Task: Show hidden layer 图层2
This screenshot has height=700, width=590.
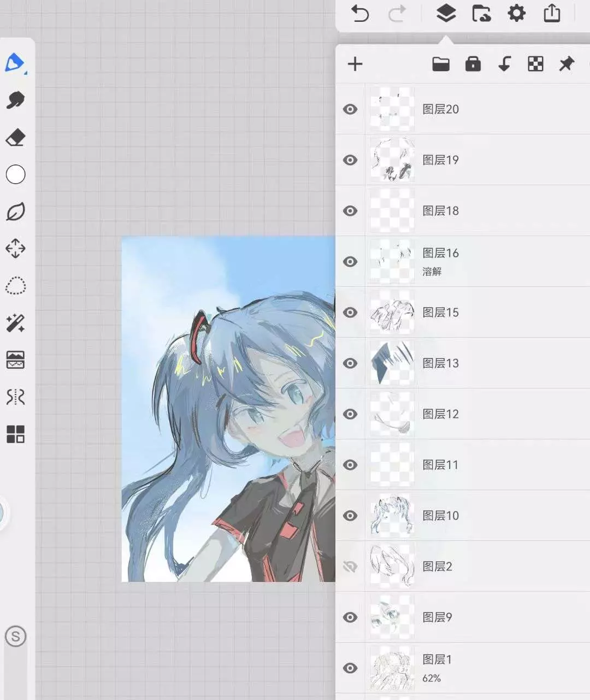Action: click(x=350, y=567)
